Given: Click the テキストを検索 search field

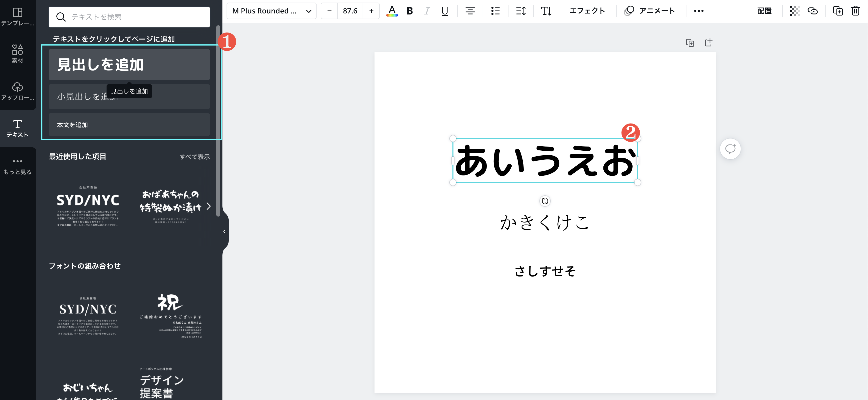Looking at the screenshot, I should click(135, 17).
